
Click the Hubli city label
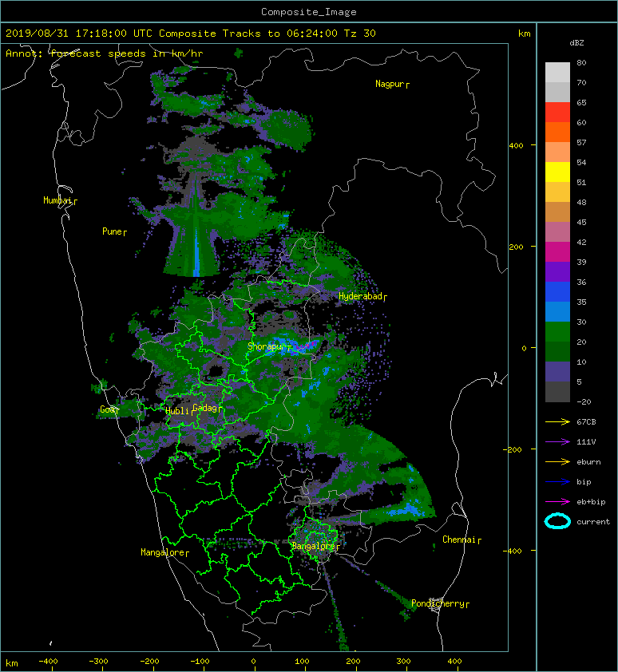[178, 411]
